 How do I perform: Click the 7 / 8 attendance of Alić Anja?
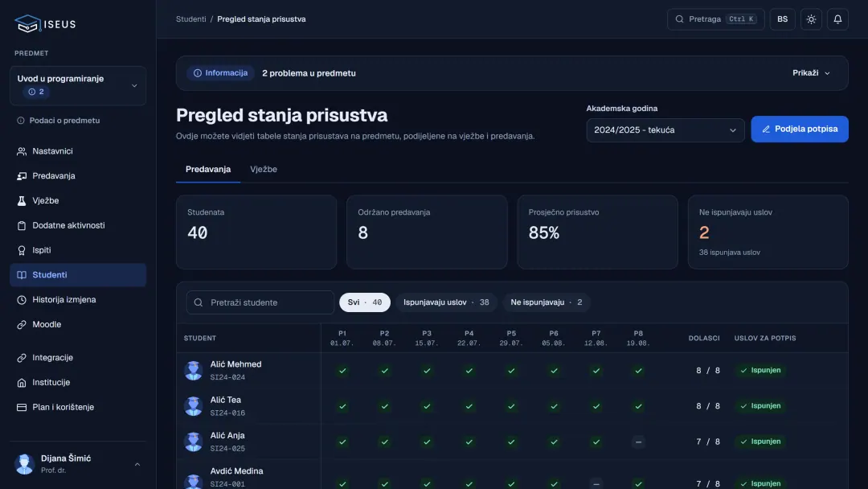pos(708,442)
